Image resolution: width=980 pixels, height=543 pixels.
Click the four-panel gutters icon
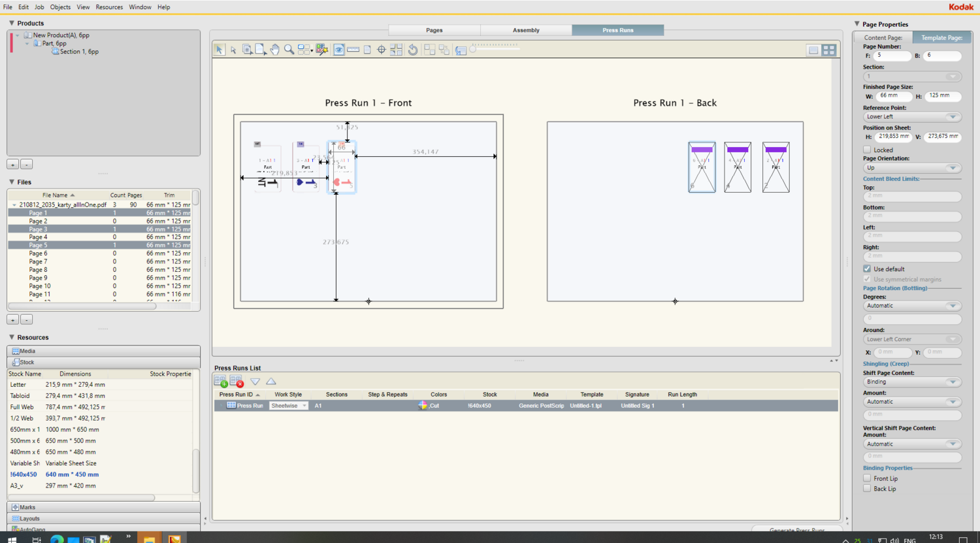tap(397, 50)
